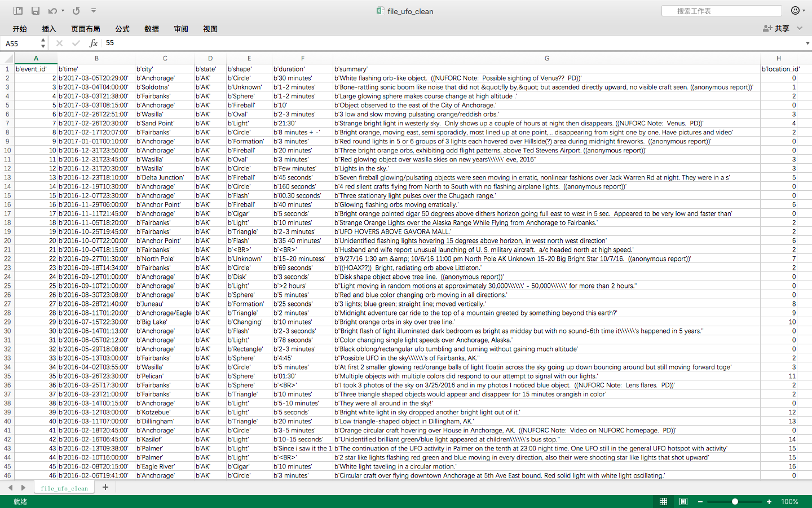The height and width of the screenshot is (508, 812).
Task: Click cell b'North Pole' in city column
Action: point(165,259)
